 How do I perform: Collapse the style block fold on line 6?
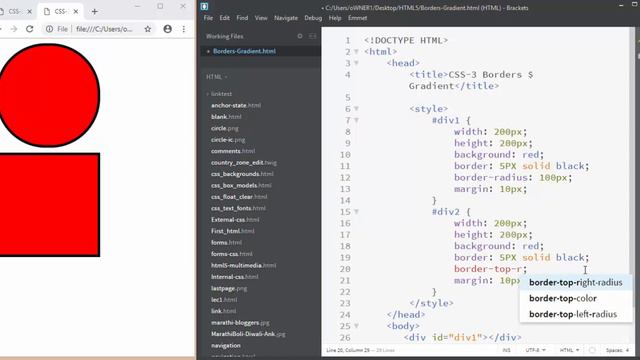(356, 109)
